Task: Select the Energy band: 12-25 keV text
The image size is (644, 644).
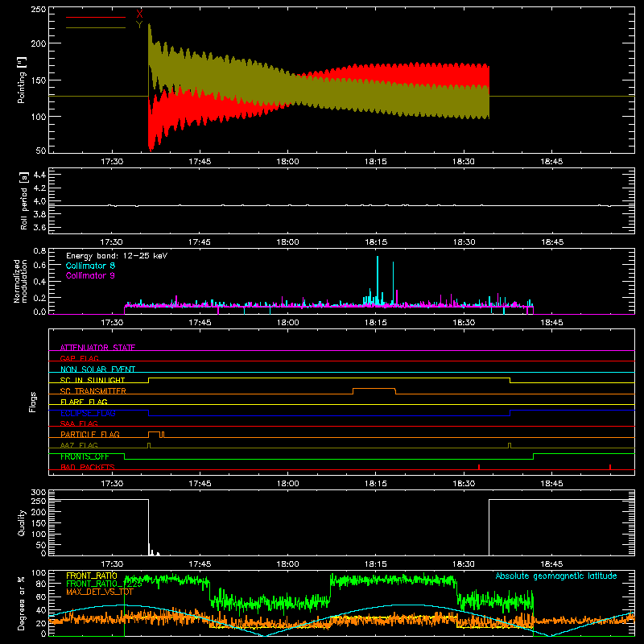Action: [117, 256]
